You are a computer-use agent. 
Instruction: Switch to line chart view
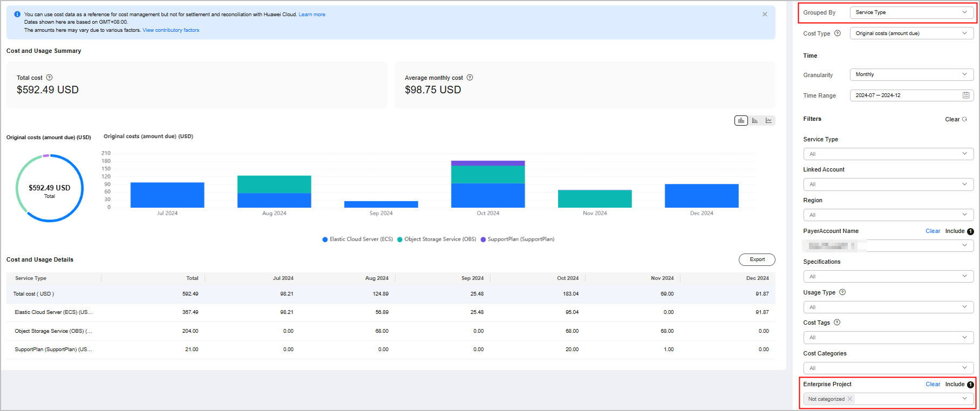coord(768,120)
